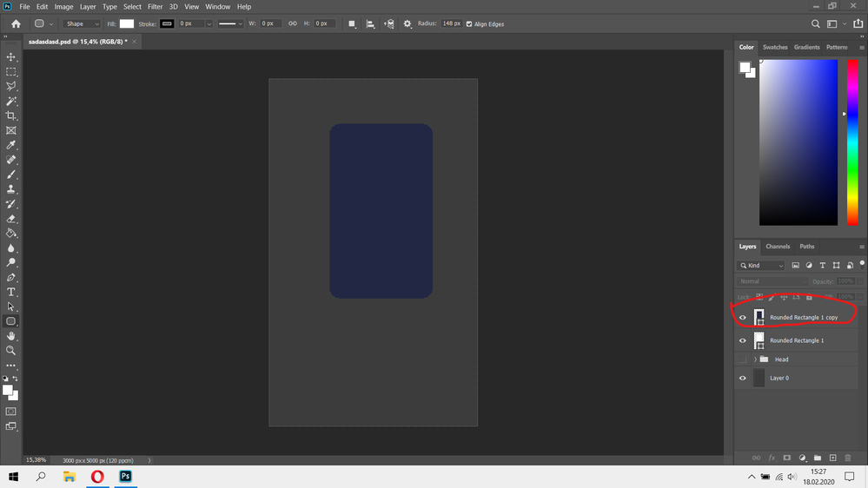868x488 pixels.
Task: Open path operations in options bar
Action: [x=352, y=23]
